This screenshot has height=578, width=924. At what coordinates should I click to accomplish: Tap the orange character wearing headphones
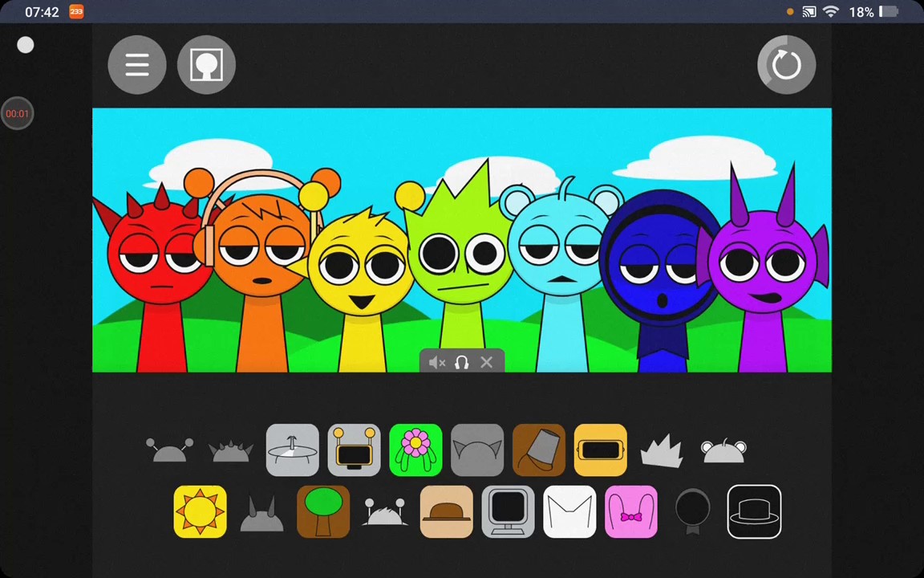point(261,265)
